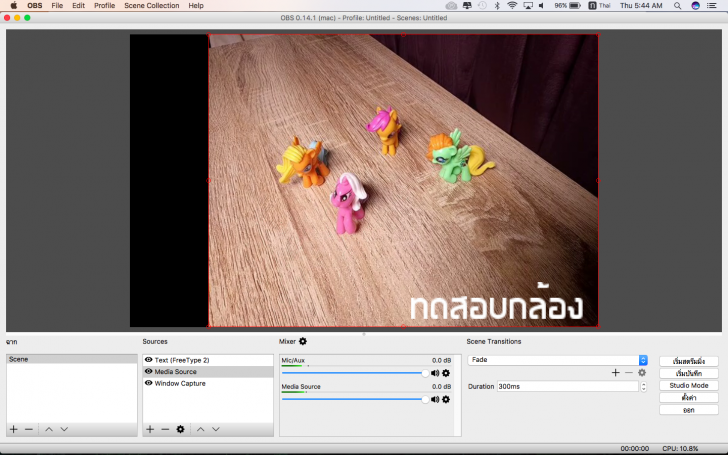The width and height of the screenshot is (728, 455).
Task: Toggle visibility of the Window Capture source
Action: click(149, 383)
